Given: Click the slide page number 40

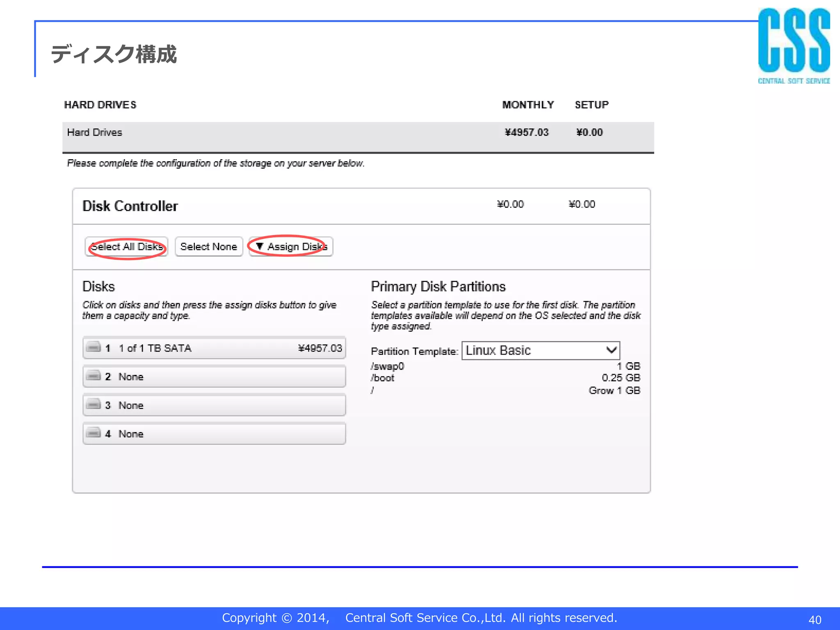Looking at the screenshot, I should (815, 620).
